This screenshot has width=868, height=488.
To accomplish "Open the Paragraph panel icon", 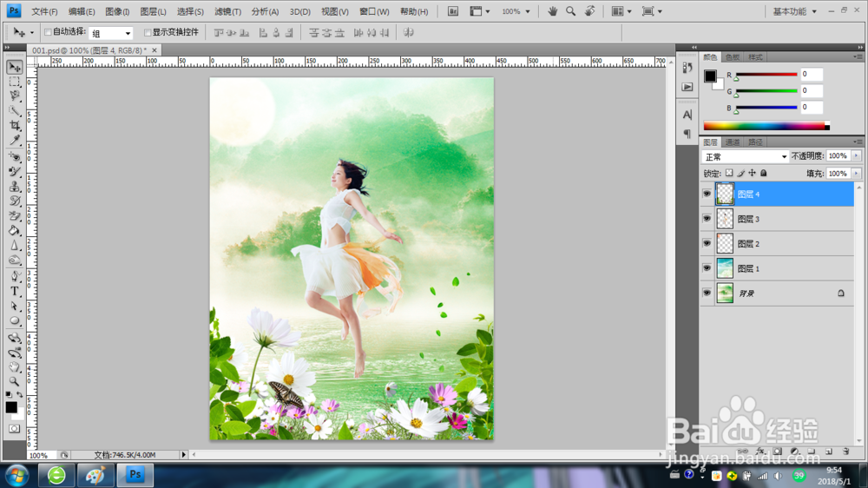I will (687, 134).
